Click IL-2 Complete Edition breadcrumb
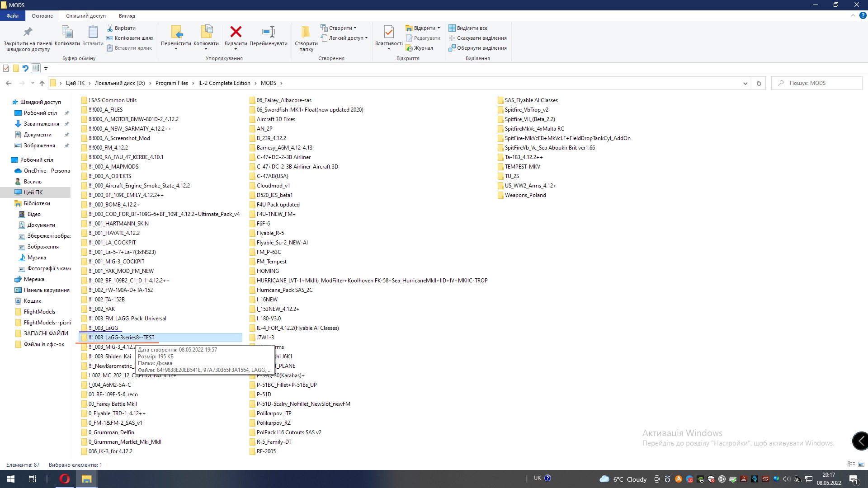868x488 pixels. pyautogui.click(x=224, y=83)
